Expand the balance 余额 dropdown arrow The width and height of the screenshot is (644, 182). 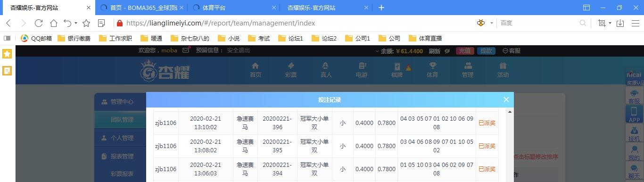tap(377, 51)
